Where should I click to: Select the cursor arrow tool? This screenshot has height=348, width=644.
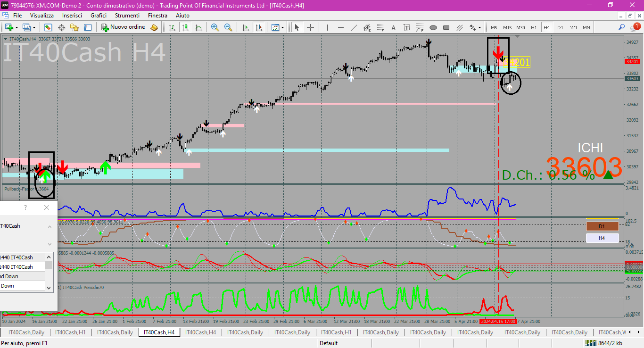(297, 27)
